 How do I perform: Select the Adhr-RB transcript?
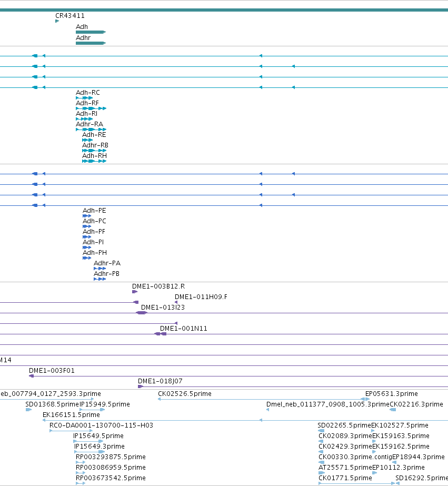coord(94,151)
